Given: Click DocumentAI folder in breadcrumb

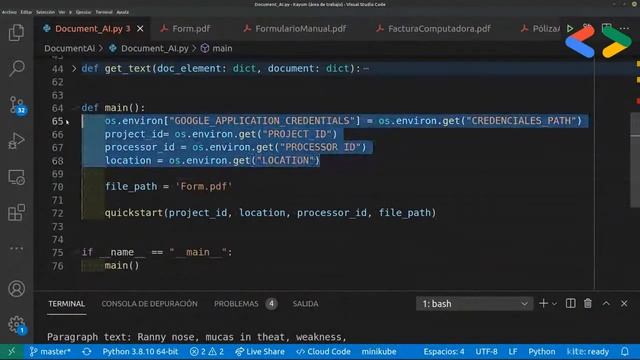Looking at the screenshot, I should (x=69, y=48).
